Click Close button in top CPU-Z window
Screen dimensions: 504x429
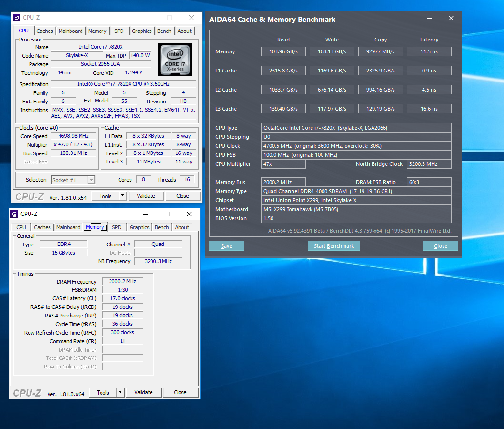[x=182, y=196]
